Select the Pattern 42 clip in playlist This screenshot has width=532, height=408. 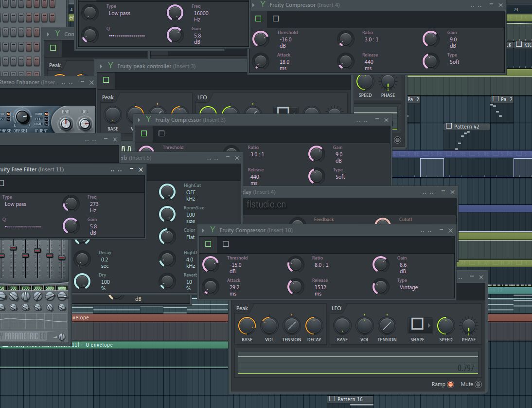[466, 127]
